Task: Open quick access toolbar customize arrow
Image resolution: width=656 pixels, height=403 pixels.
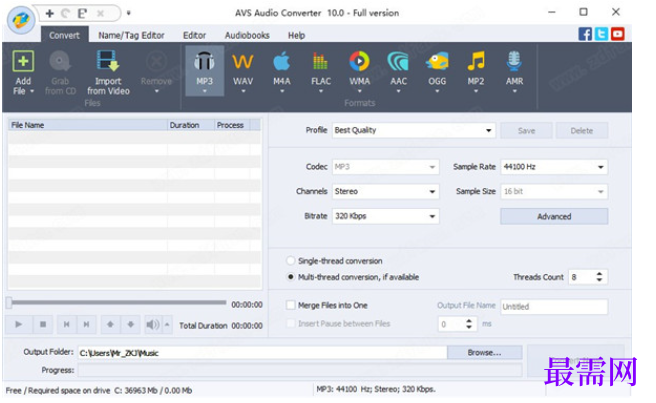Action: pyautogui.click(x=128, y=13)
